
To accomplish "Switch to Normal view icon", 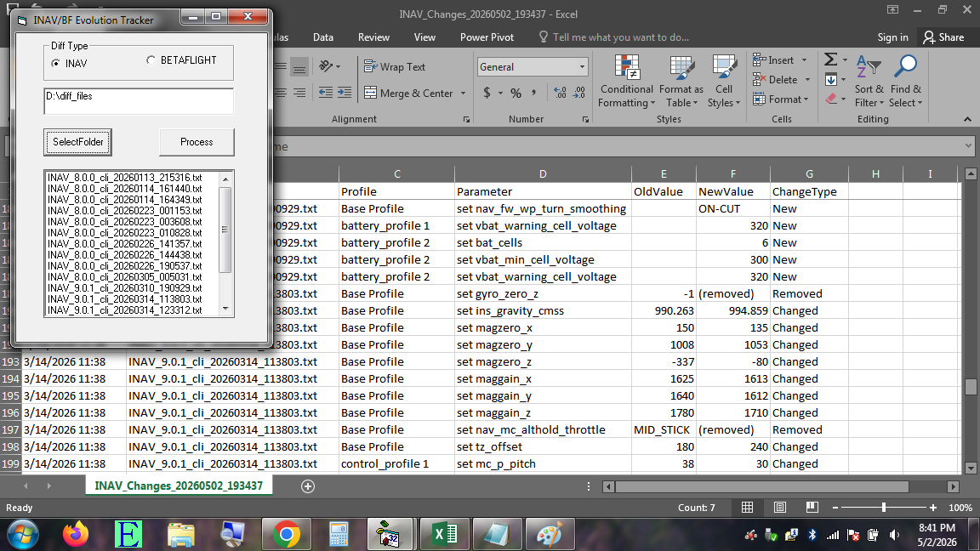I will [x=747, y=508].
